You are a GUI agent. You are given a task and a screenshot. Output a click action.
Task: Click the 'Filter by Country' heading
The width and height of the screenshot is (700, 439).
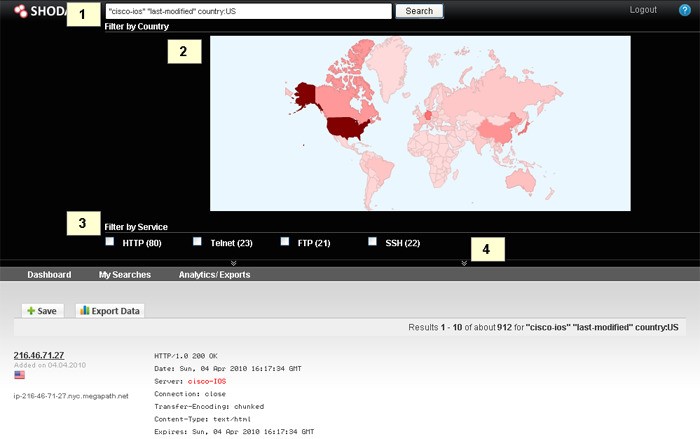click(x=137, y=26)
